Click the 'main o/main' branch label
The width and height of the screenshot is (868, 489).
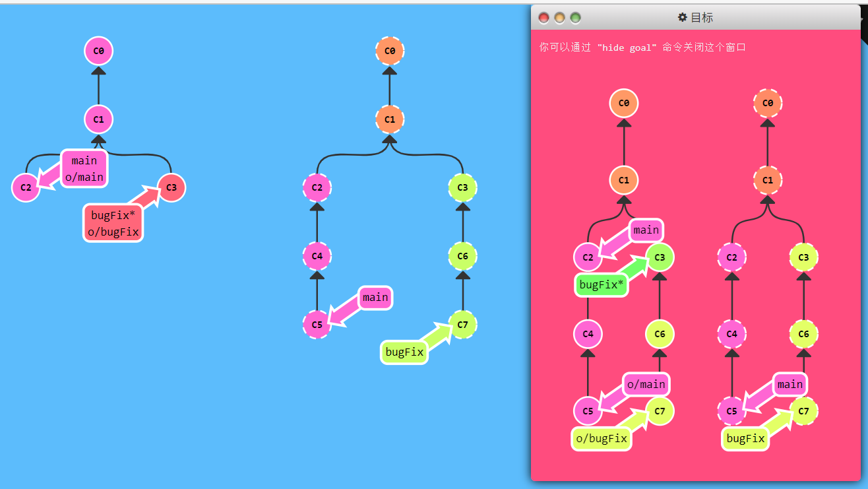click(x=84, y=168)
